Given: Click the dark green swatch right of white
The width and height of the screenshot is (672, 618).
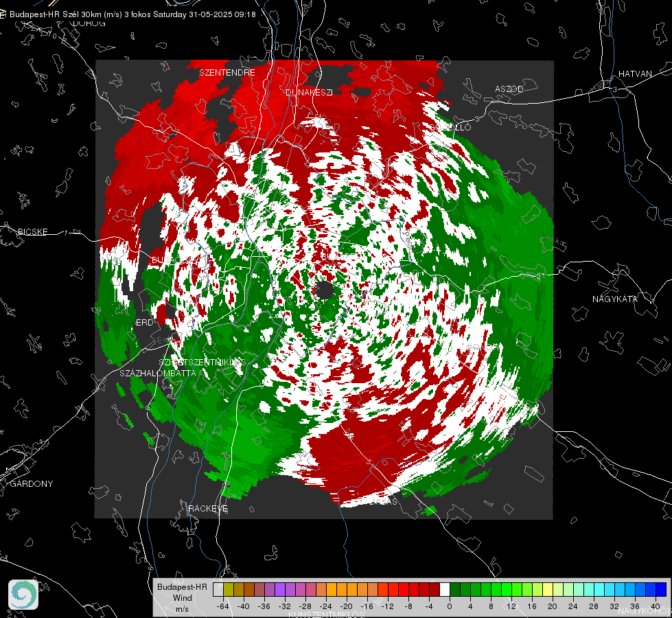Looking at the screenshot, I should (455, 590).
